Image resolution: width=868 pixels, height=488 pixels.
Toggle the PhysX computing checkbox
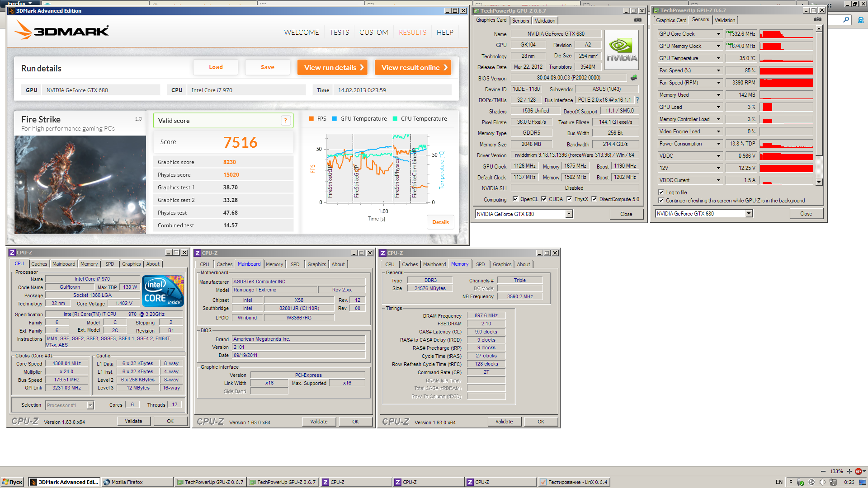coord(569,199)
